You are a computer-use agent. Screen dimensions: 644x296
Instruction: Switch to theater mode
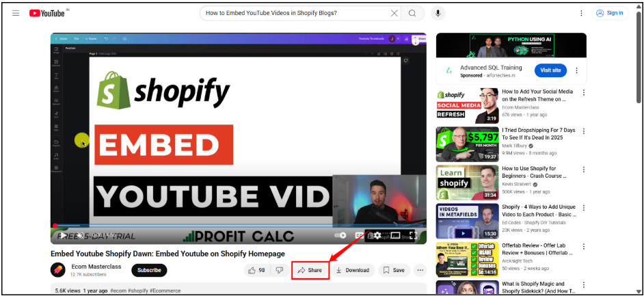395,235
